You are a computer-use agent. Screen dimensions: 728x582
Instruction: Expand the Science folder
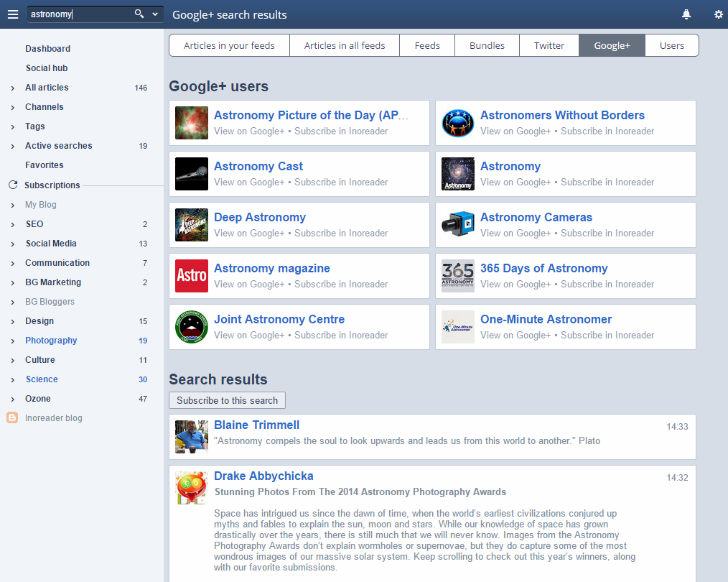[x=12, y=380]
